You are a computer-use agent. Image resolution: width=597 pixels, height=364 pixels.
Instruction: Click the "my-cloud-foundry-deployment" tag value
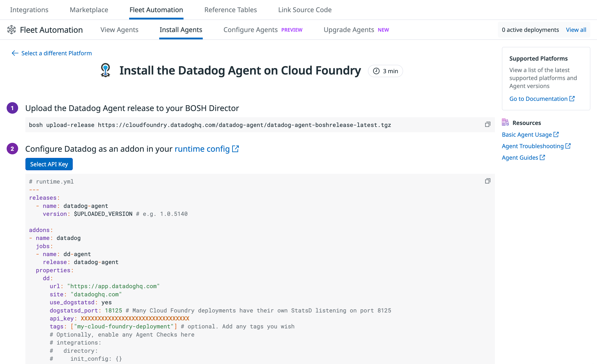click(x=124, y=326)
